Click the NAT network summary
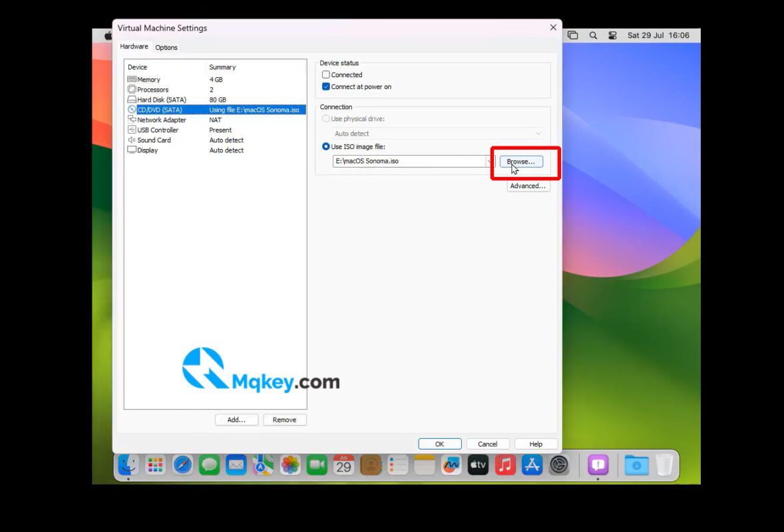 (x=215, y=120)
